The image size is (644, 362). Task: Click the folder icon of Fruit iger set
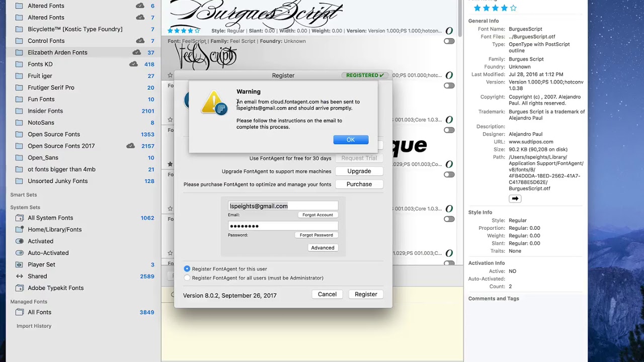(19, 76)
